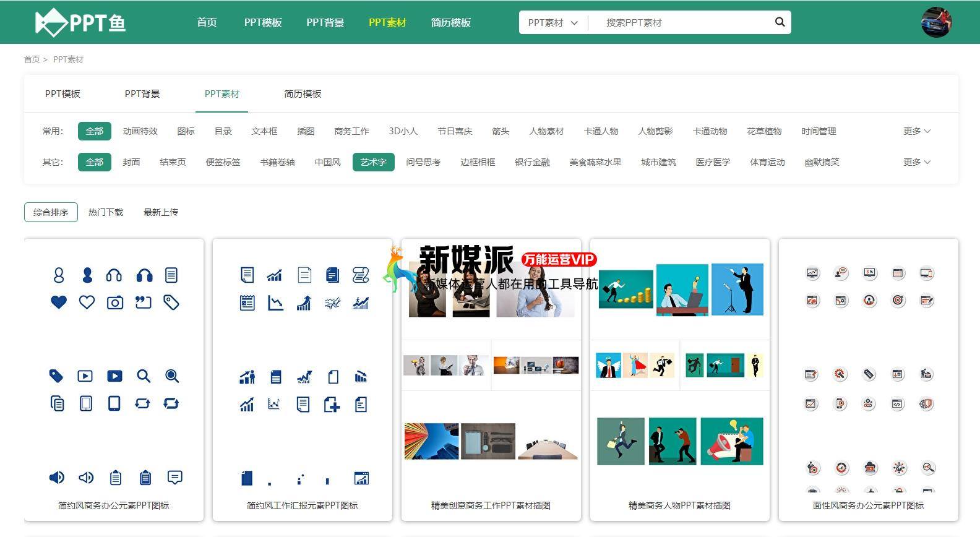Open 精美创意商务工作PPT素材插图 card title
The width and height of the screenshot is (980, 537).
pos(491,505)
